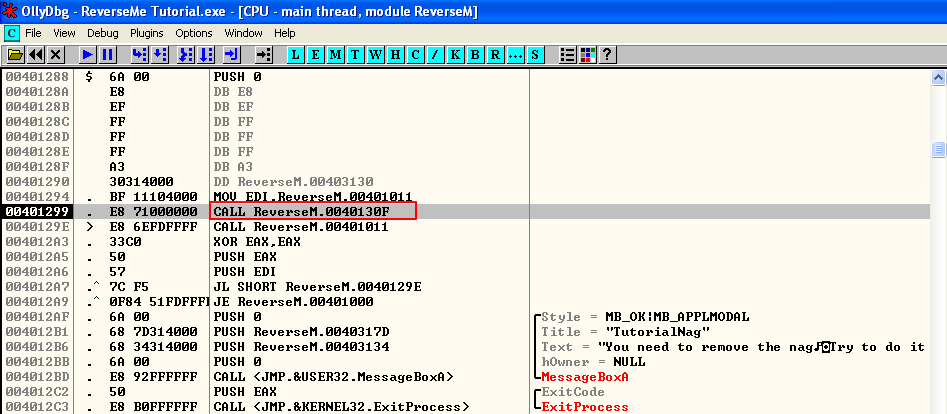The width and height of the screenshot is (947, 414).
Task: Click the Title = "TutorialNag" comment
Action: point(626,332)
